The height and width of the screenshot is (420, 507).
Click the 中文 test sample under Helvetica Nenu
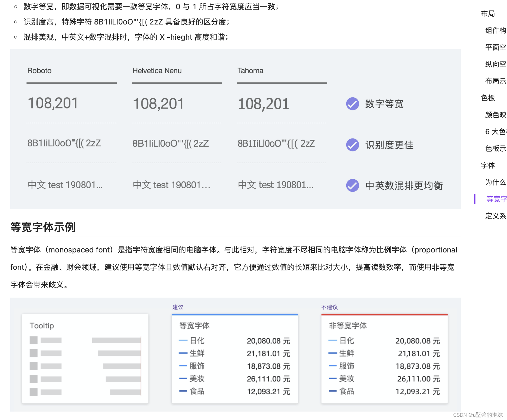171,185
